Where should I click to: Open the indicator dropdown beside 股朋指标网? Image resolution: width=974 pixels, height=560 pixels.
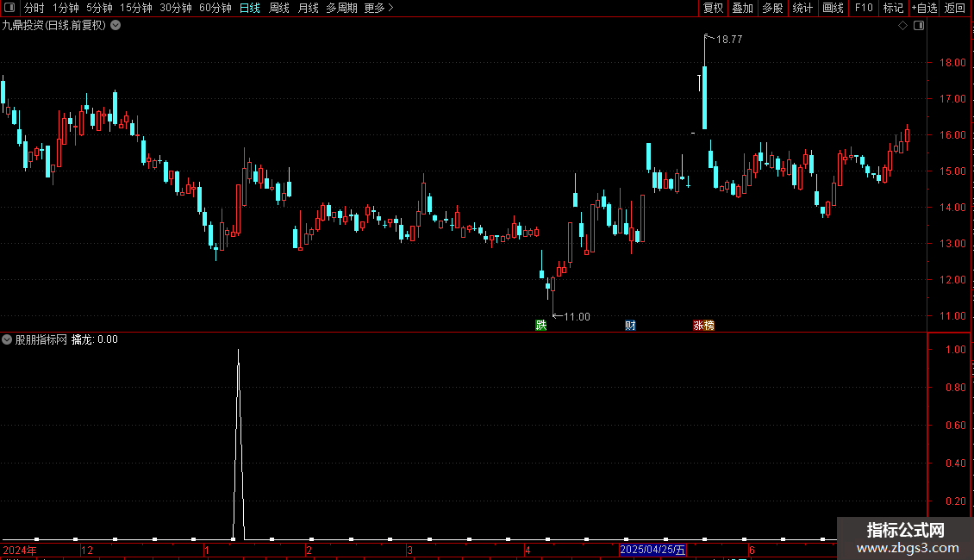(x=7, y=339)
